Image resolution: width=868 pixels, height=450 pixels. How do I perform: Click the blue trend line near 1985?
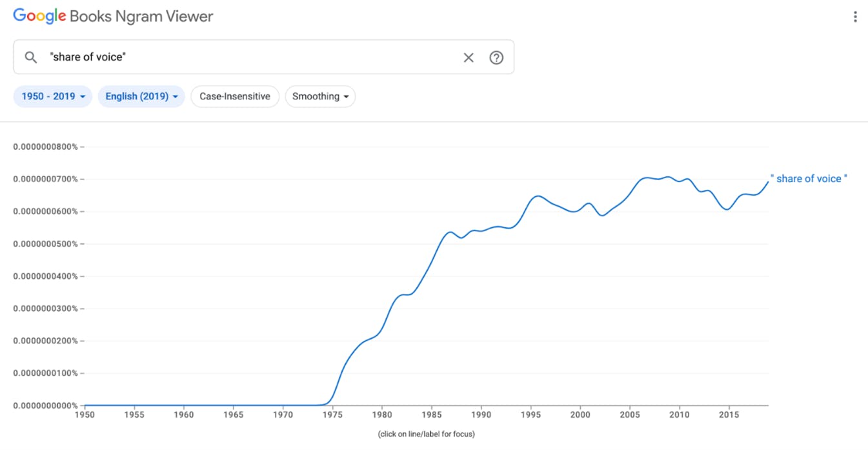431,263
